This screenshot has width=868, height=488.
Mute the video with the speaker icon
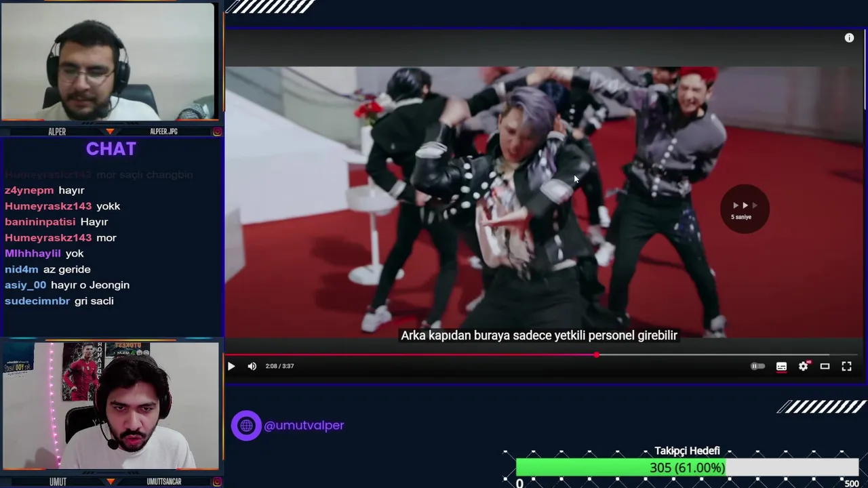click(252, 366)
